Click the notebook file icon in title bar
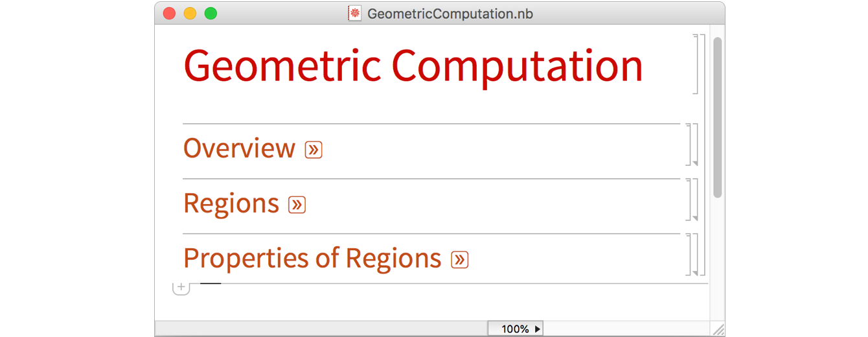The width and height of the screenshot is (868, 337). point(355,13)
